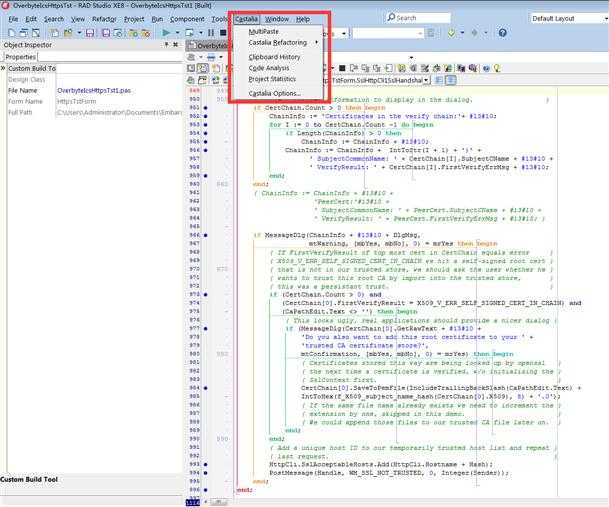
Task: Open the forward navigation arrow dropdown
Action: point(485,33)
